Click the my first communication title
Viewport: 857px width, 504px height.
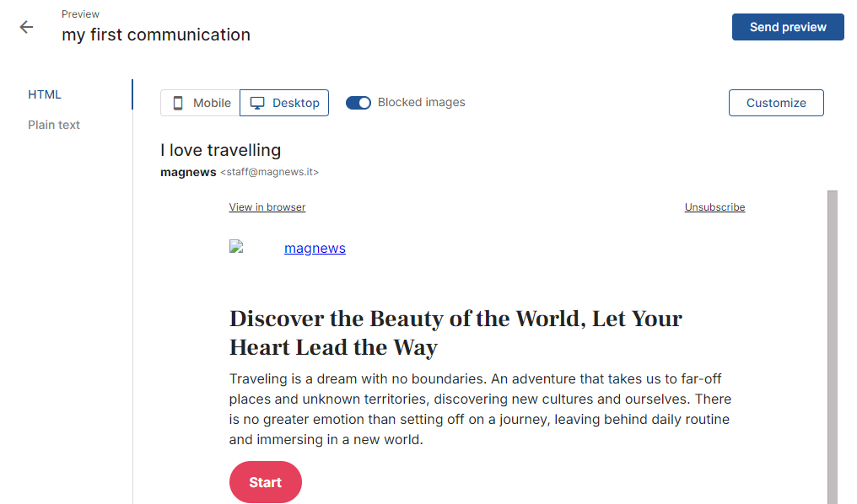[156, 35]
